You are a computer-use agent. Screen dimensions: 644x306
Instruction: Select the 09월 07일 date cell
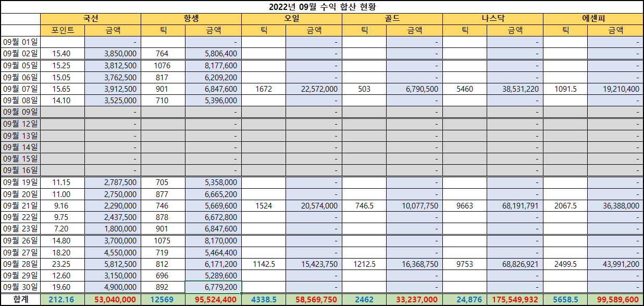point(20,89)
